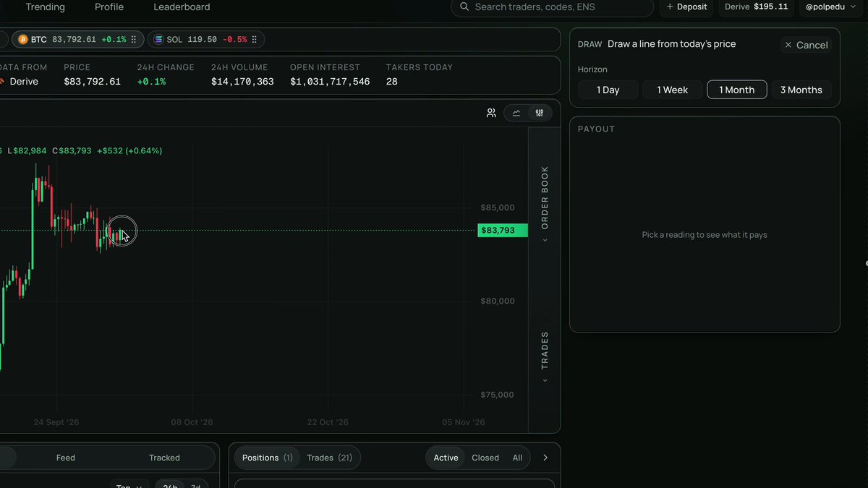Open the Leaderboard page
The image size is (868, 488).
point(182,7)
